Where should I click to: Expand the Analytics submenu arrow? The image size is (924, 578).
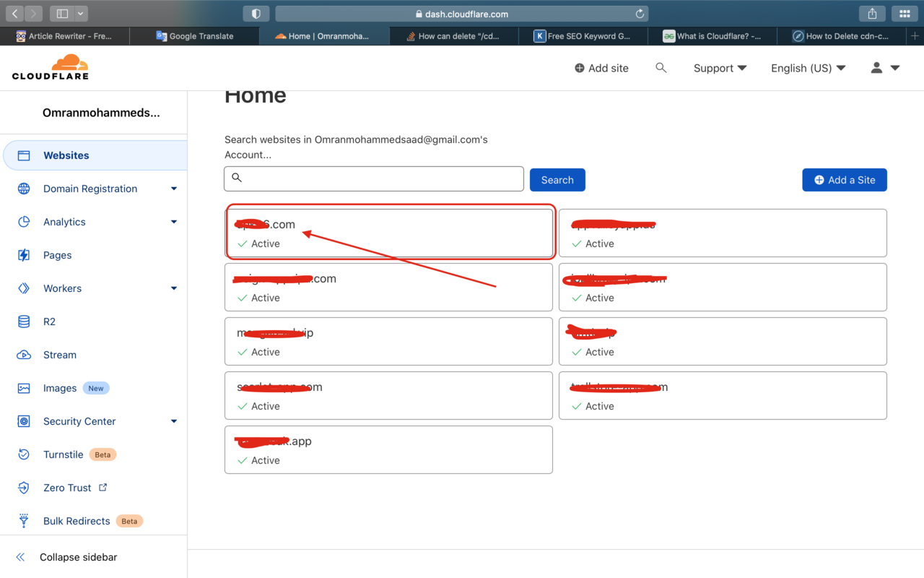coord(174,222)
